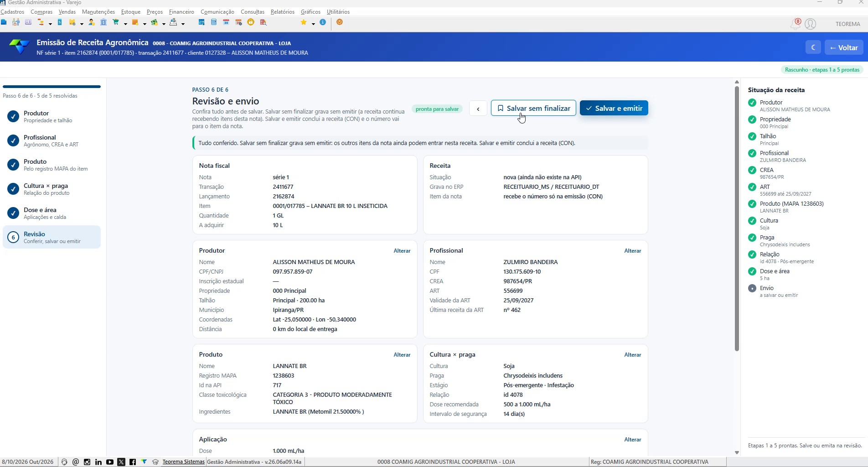Click Alterar link in Aplicação card
Viewport: 868px width, 467px height.
point(633,440)
